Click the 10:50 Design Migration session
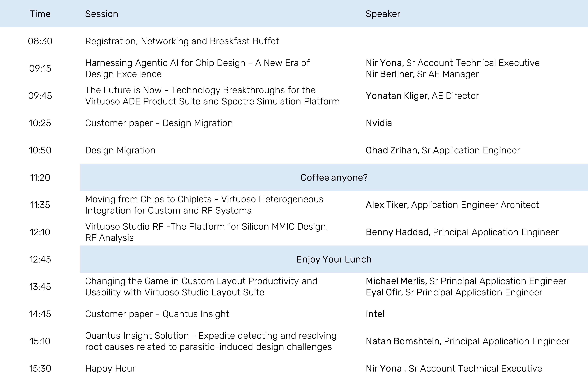This screenshot has width=588, height=382. [x=120, y=150]
